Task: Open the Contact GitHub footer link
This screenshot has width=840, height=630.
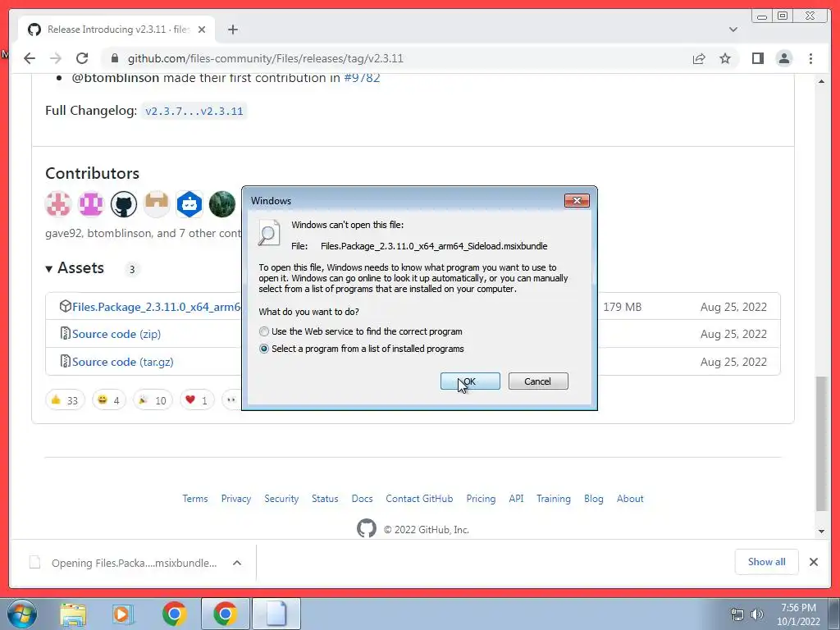Action: point(419,499)
